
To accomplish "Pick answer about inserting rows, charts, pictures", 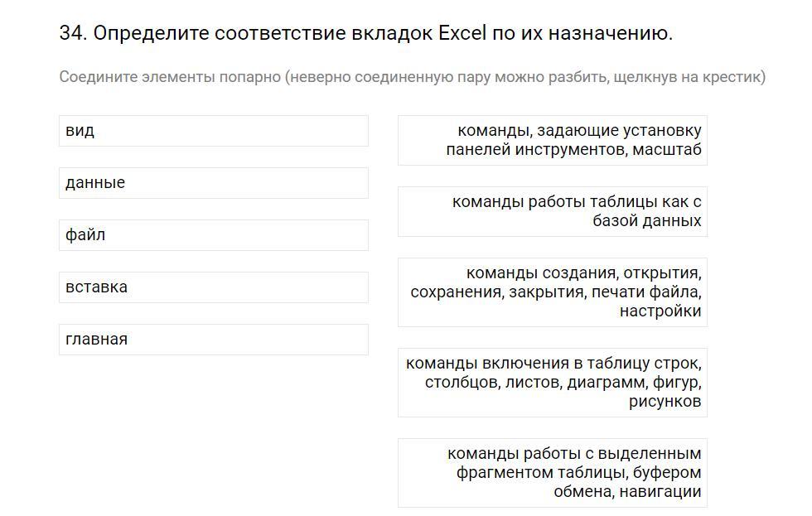I will coord(553,382).
